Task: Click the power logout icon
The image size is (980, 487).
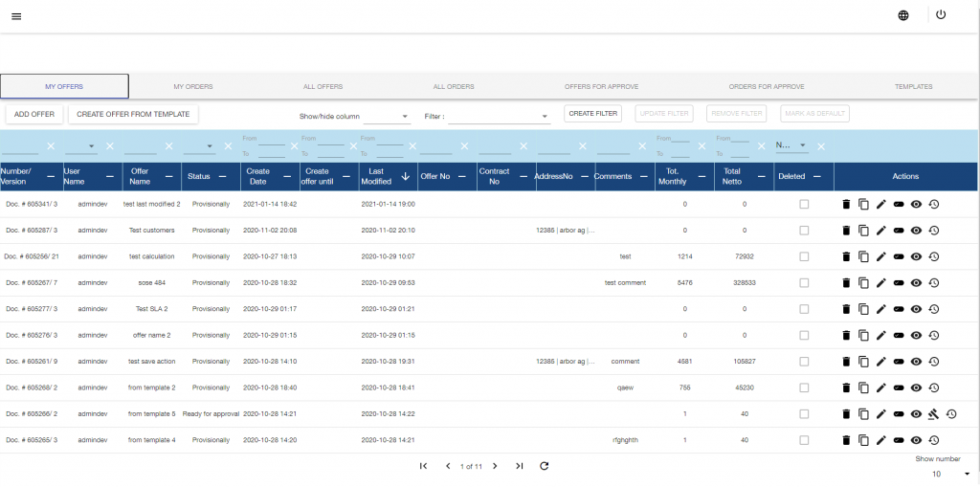Action: tap(941, 15)
